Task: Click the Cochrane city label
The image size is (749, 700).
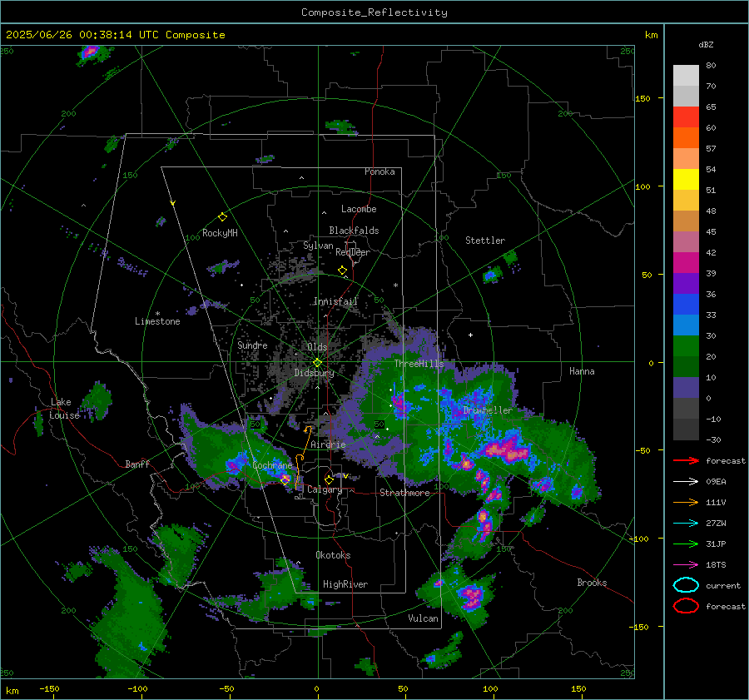Action: pos(272,465)
